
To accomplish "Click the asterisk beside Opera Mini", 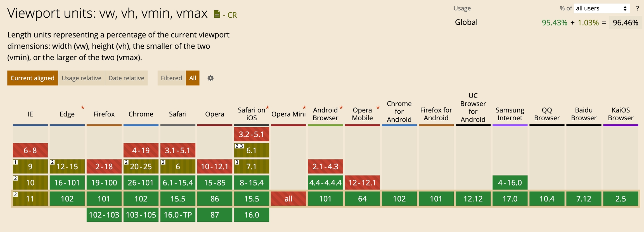I will tap(304, 108).
